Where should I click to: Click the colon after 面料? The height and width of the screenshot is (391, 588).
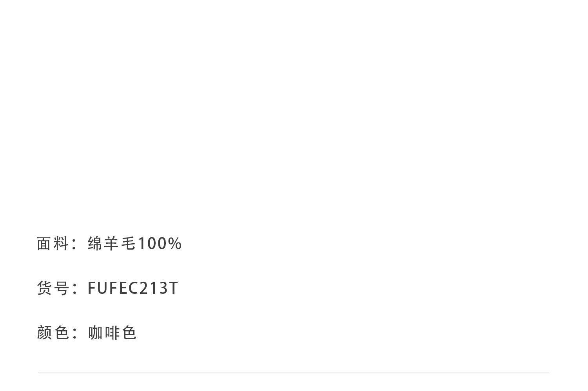point(75,244)
